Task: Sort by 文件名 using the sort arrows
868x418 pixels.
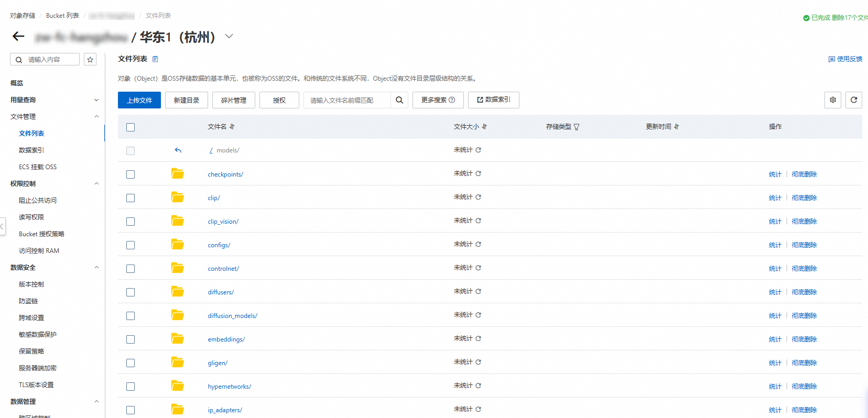Action: [232, 127]
